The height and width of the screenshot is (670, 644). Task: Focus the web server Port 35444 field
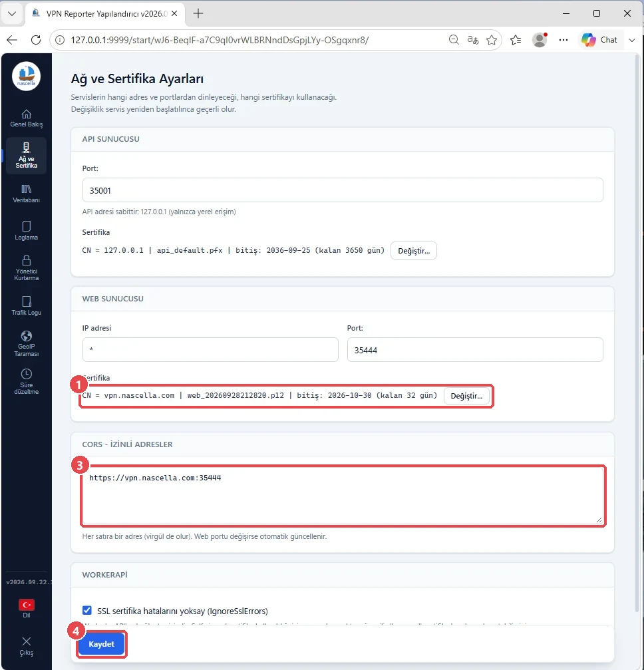(475, 349)
